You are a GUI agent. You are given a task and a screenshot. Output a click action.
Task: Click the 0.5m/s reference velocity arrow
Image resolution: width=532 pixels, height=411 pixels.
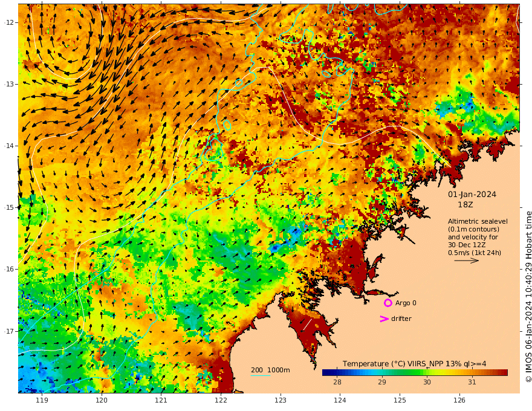467,261
